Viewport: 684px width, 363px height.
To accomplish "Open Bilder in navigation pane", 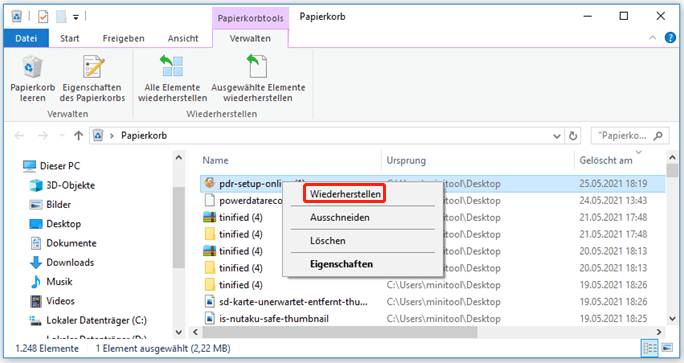I will [x=50, y=204].
